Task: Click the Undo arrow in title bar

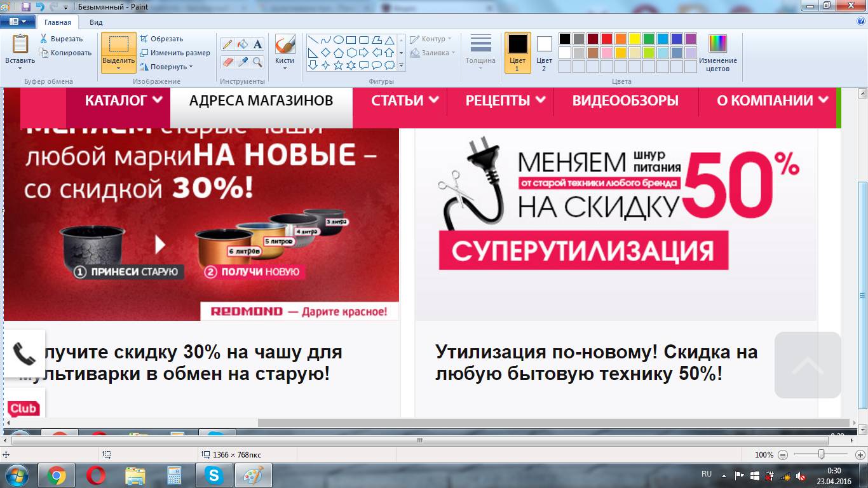Action: [x=40, y=7]
